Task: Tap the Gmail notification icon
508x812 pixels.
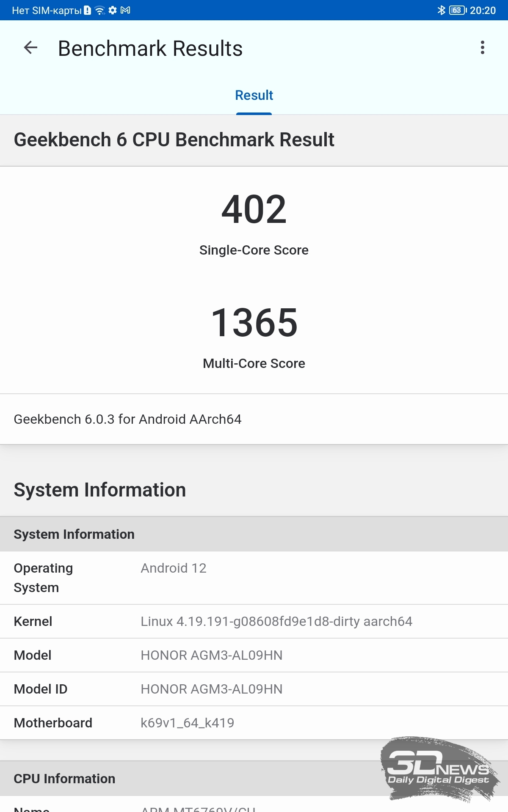Action: [x=125, y=10]
